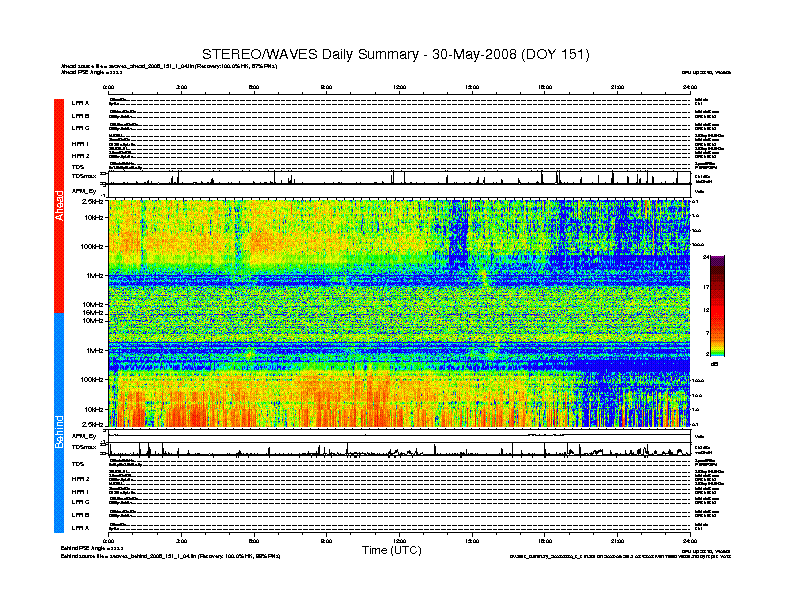Click the 1MHz label on the Ahead spectrogram
Image resolution: width=792 pixels, height=612 pixels.
click(94, 276)
